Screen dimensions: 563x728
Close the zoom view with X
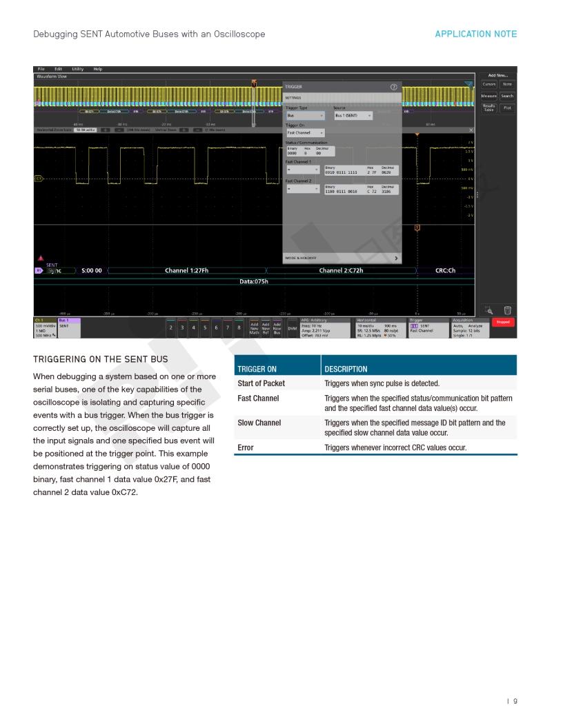pos(472,130)
